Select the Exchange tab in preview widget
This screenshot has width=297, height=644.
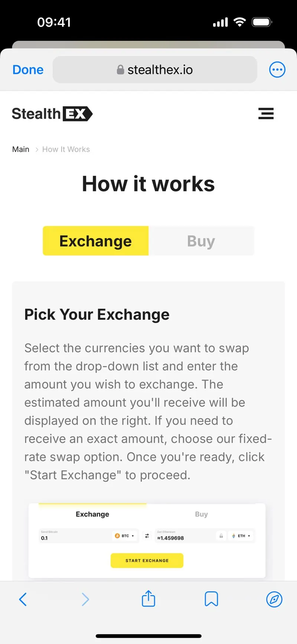coord(92,514)
